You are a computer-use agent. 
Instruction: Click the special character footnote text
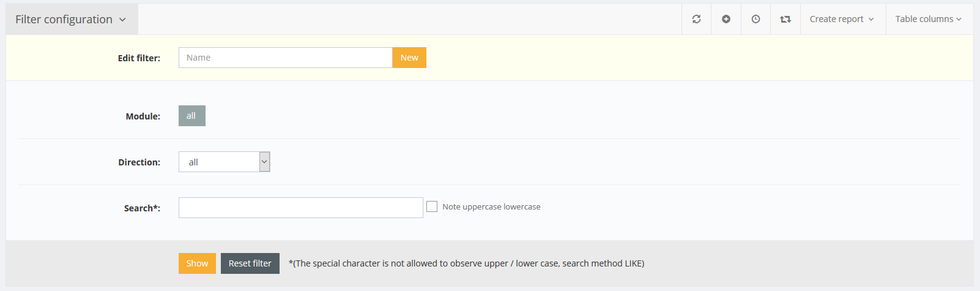point(466,263)
